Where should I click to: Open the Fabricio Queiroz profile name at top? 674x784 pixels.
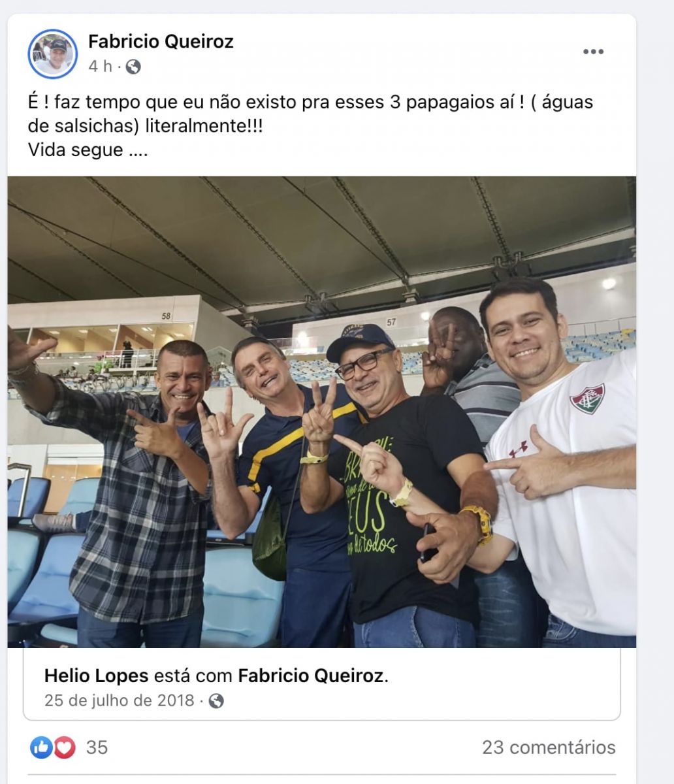(161, 42)
